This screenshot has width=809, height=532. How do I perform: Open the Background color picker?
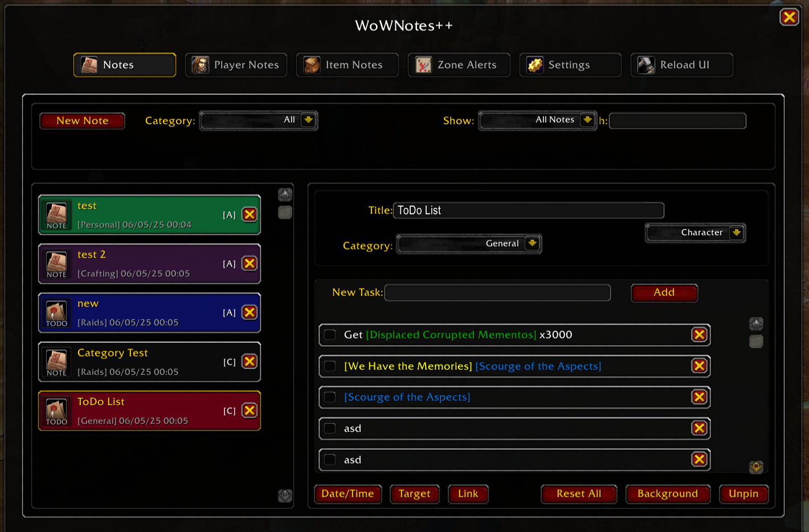(x=668, y=494)
